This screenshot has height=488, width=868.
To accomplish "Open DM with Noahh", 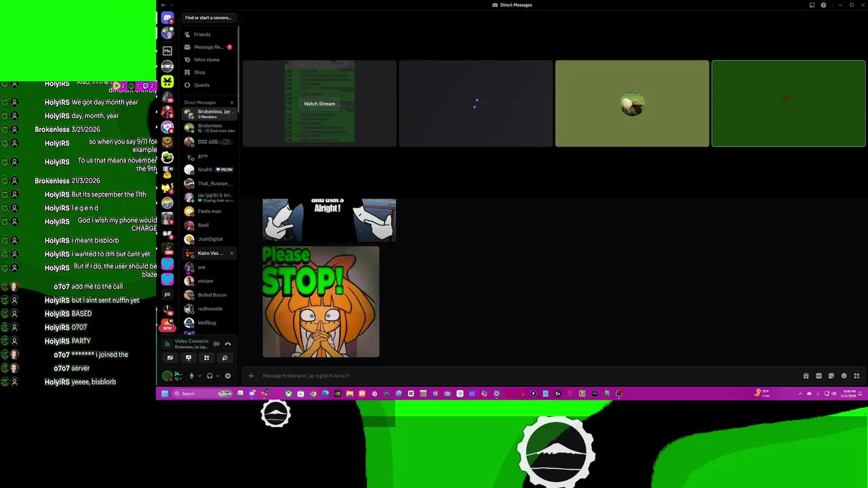I will coord(208,169).
